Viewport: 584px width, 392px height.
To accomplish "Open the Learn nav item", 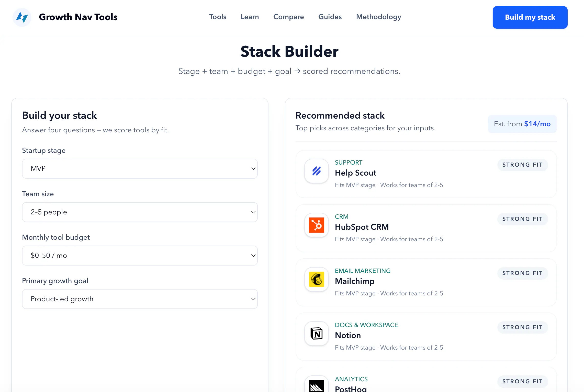I will (x=250, y=17).
